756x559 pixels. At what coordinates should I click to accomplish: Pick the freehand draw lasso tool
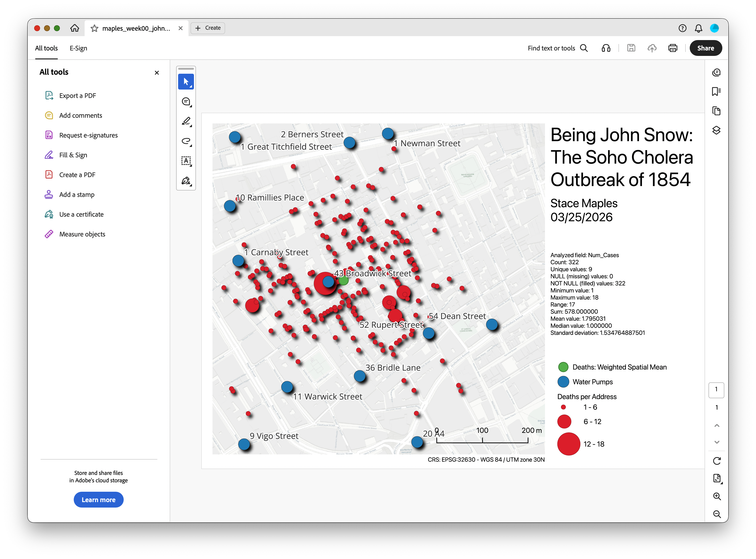pyautogui.click(x=186, y=141)
